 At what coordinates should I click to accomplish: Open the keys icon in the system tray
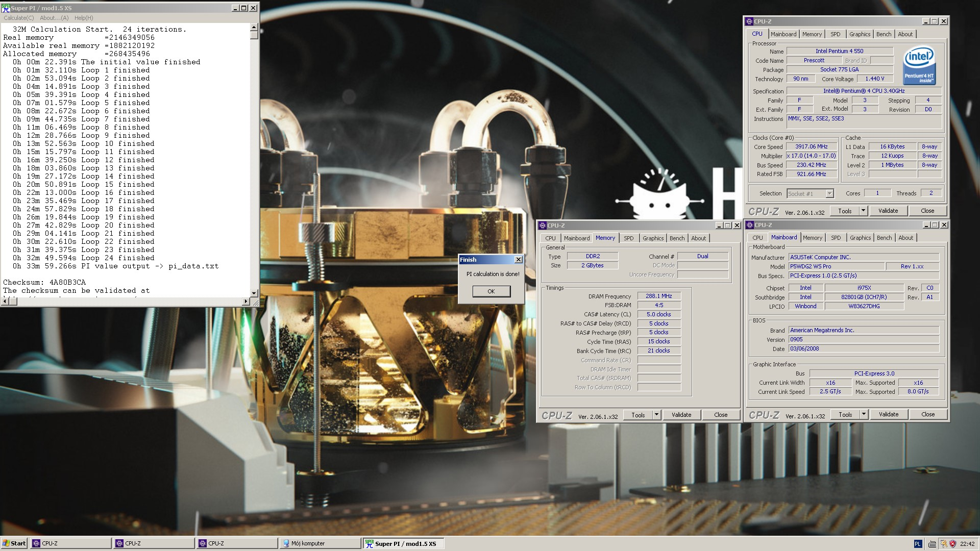click(944, 544)
